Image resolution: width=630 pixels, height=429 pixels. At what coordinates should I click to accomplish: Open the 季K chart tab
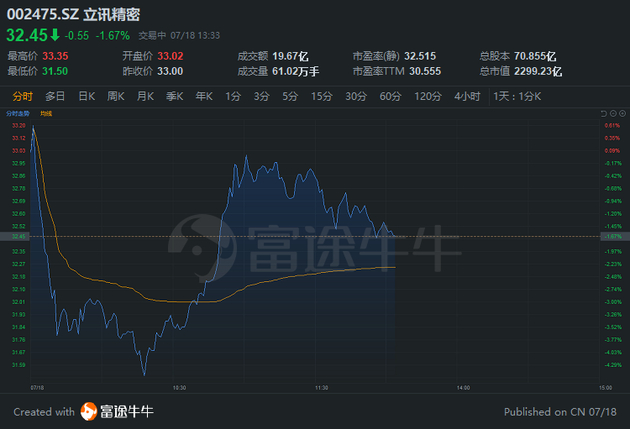[175, 96]
